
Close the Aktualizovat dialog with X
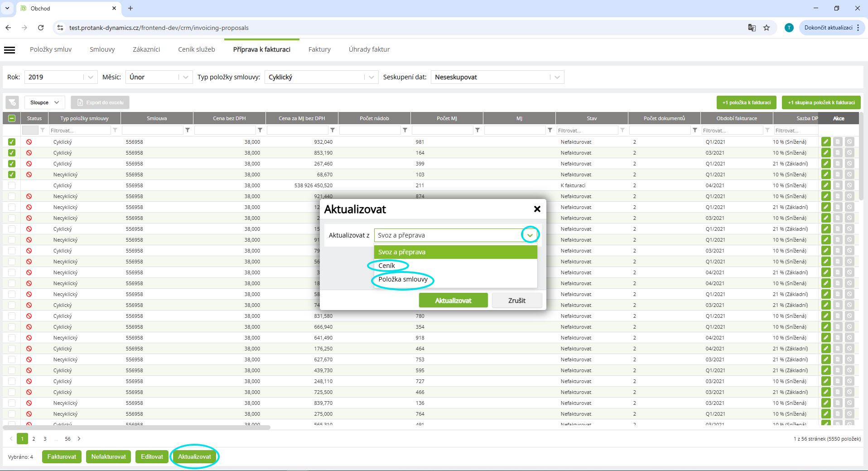click(537, 209)
